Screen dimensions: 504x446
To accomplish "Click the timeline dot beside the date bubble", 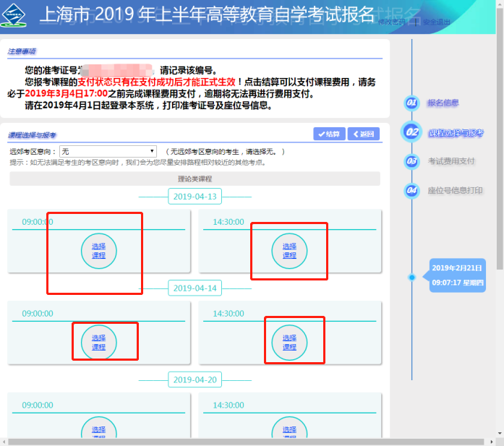I will 411,277.
